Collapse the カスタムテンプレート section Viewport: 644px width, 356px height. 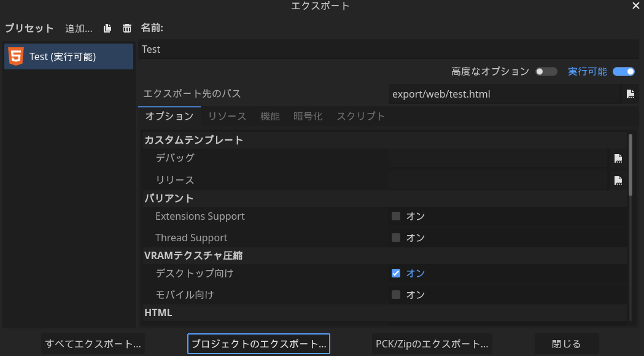384,140
